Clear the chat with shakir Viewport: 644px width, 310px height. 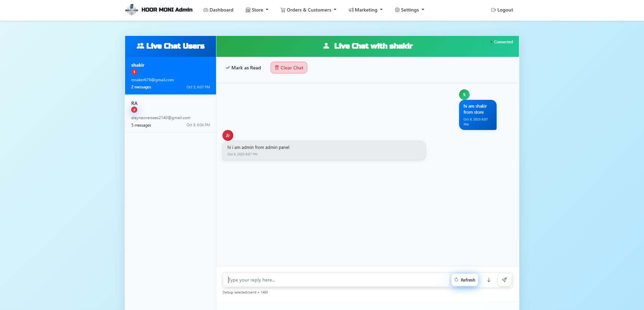289,68
